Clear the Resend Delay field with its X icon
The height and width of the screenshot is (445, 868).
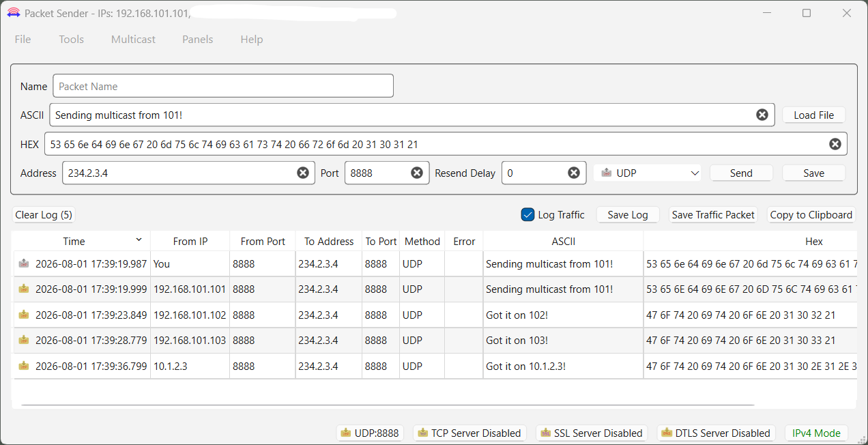pos(574,173)
